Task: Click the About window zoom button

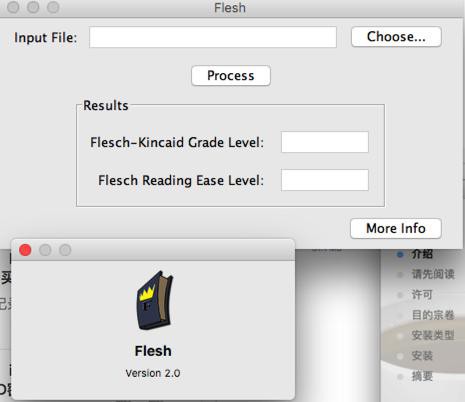Action: coord(65,250)
